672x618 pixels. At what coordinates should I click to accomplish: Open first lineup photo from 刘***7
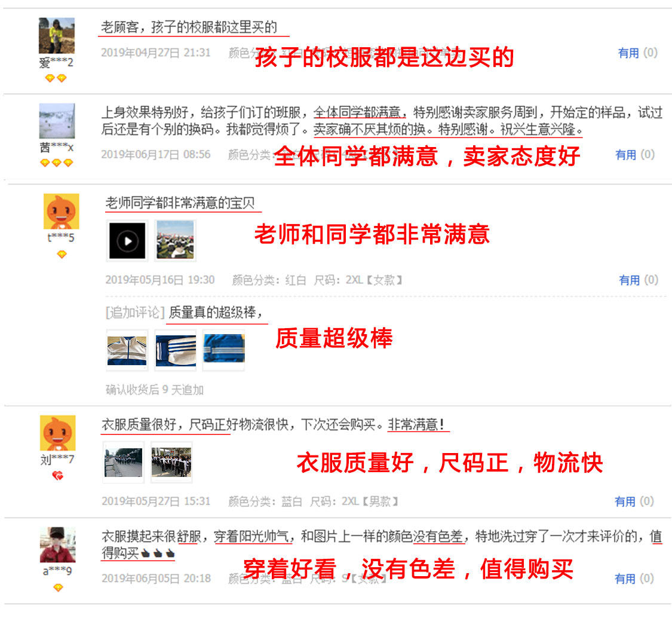pyautogui.click(x=124, y=463)
